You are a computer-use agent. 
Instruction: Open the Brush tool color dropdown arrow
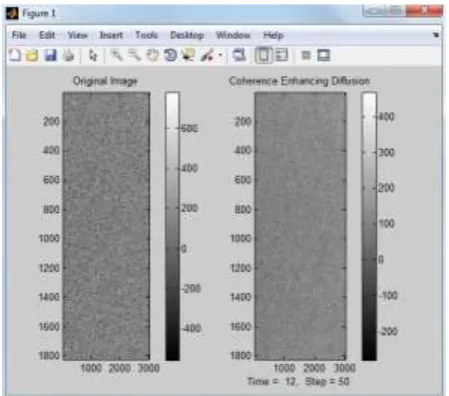coord(220,56)
